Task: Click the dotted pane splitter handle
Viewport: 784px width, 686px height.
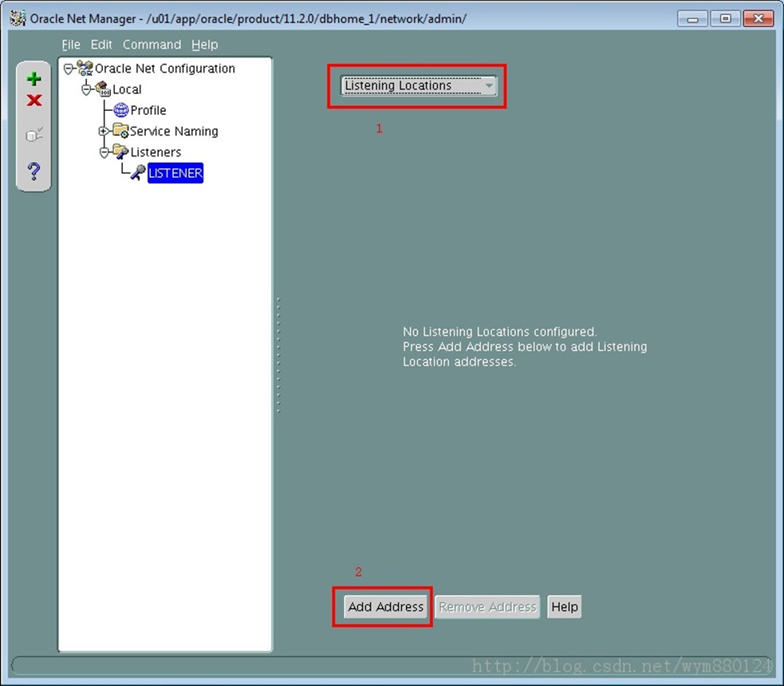Action: (x=278, y=355)
